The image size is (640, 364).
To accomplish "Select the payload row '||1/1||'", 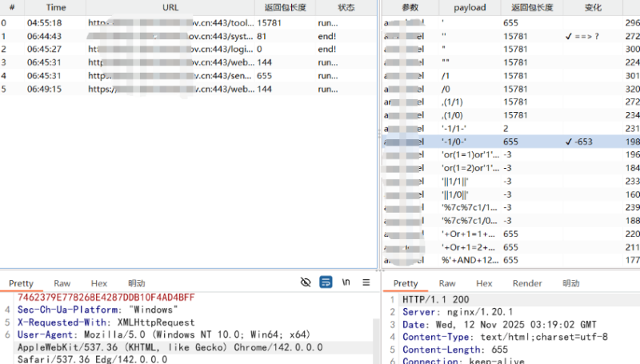I will (510, 181).
